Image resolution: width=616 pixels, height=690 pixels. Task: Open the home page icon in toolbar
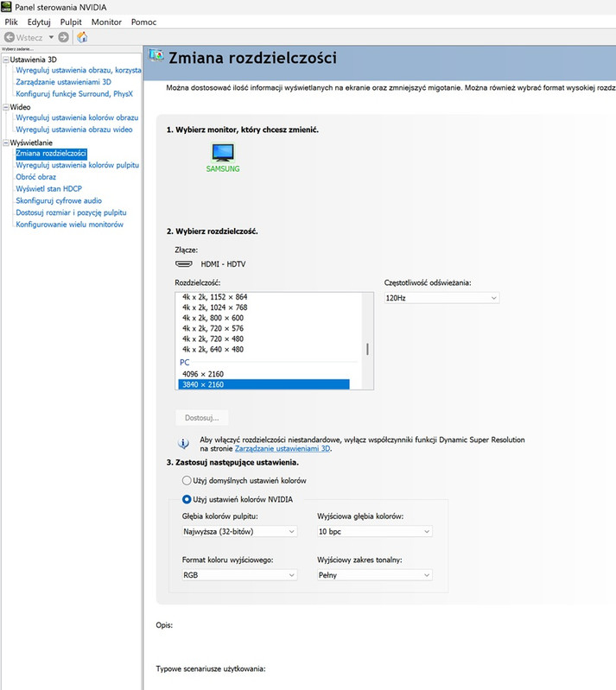point(82,37)
